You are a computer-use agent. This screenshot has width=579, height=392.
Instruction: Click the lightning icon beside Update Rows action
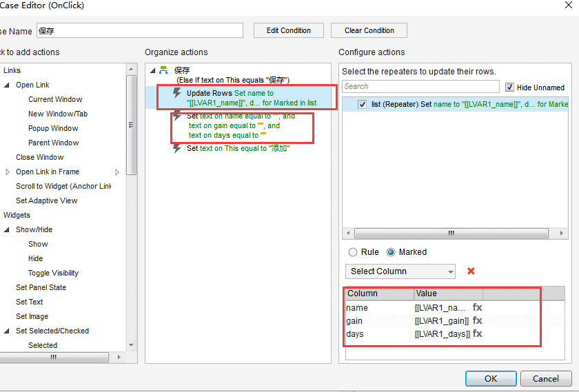(177, 93)
